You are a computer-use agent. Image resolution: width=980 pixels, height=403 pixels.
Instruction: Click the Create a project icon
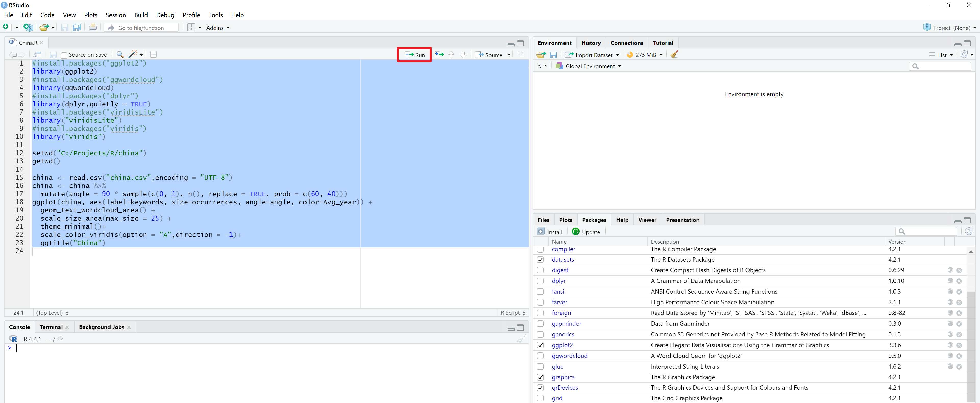(x=28, y=27)
